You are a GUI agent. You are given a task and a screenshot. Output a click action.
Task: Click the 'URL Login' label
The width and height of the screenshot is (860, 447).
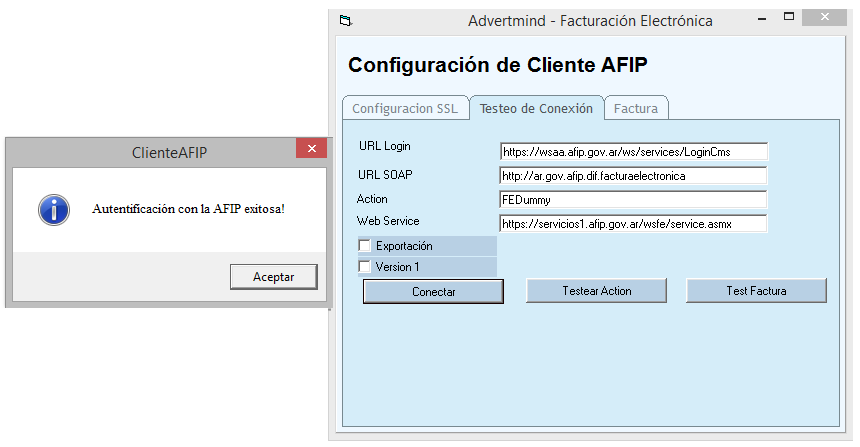pos(384,146)
